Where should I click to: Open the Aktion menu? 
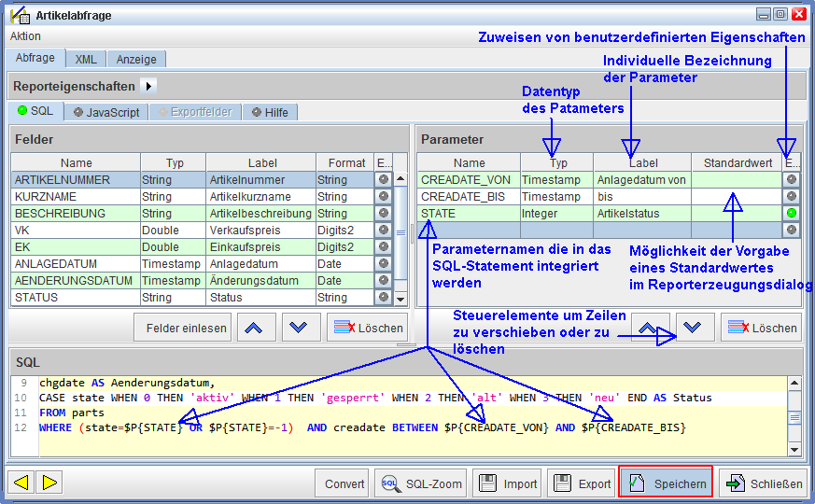click(25, 36)
